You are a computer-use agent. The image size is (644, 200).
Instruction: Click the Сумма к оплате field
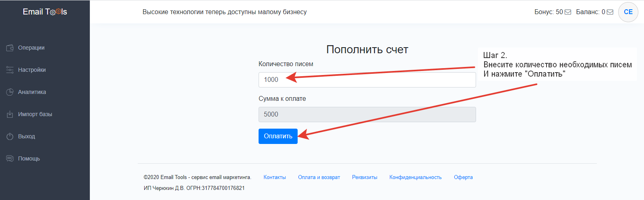point(367,115)
